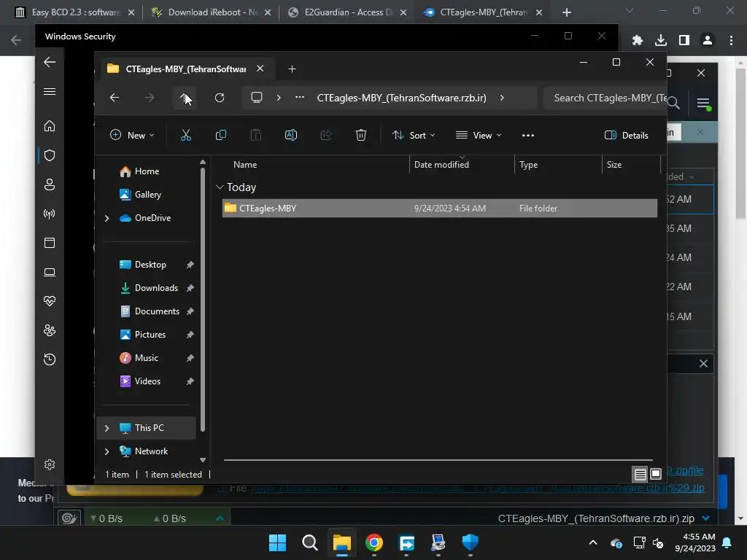Click the Delete trash can icon
Image resolution: width=747 pixels, height=560 pixels.
(361, 135)
